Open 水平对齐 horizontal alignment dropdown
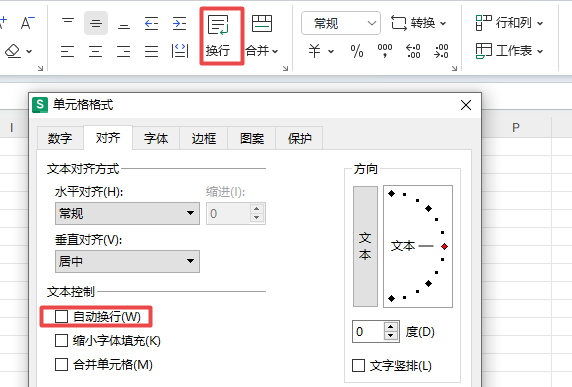 pos(127,213)
